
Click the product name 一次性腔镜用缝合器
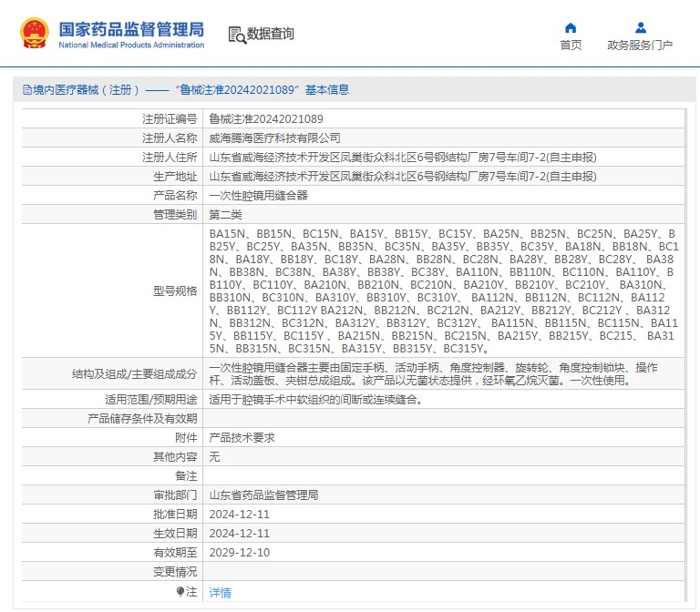(x=258, y=196)
